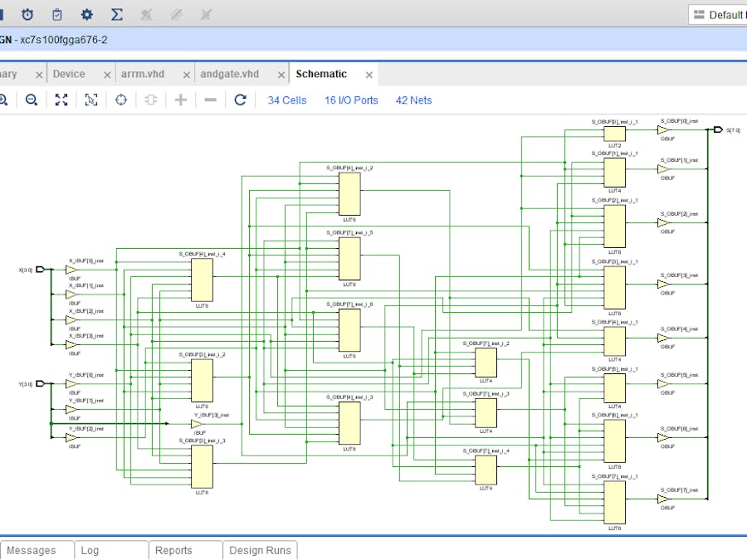Click the Auto-fit Selection icon
747x560 pixels.
[91, 100]
